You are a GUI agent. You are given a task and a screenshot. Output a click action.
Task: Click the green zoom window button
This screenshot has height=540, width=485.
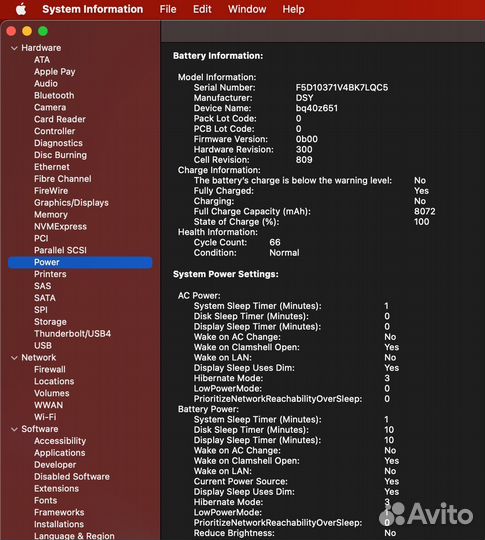tap(43, 31)
